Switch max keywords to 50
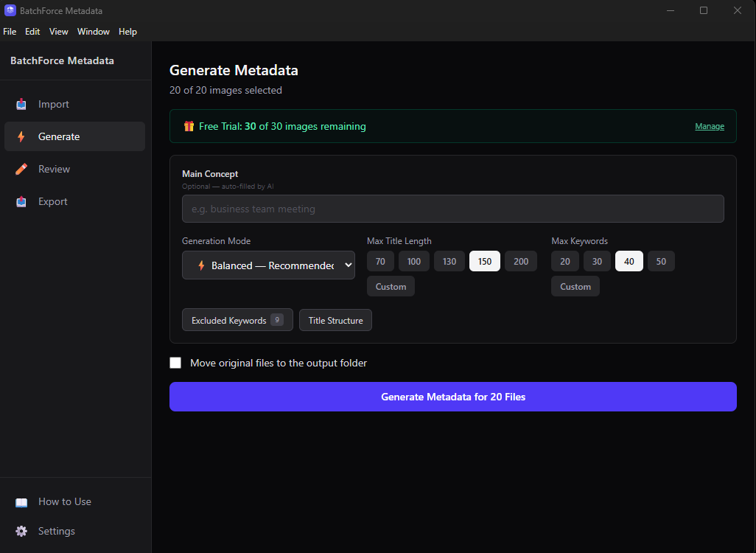 coord(661,261)
